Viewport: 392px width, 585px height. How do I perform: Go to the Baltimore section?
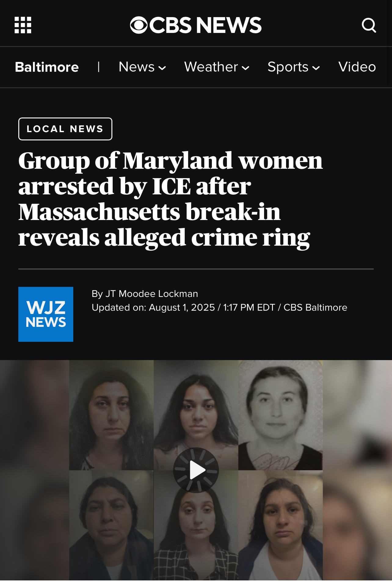[x=47, y=67]
